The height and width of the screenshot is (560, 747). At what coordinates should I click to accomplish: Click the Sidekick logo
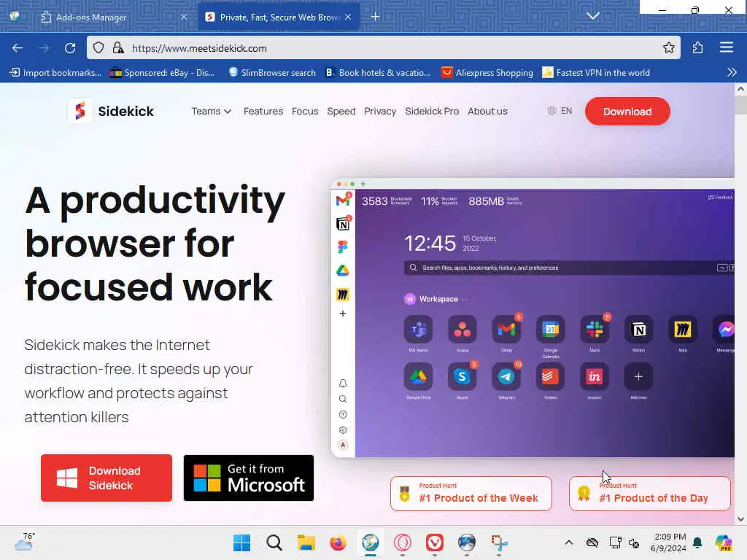(x=111, y=111)
